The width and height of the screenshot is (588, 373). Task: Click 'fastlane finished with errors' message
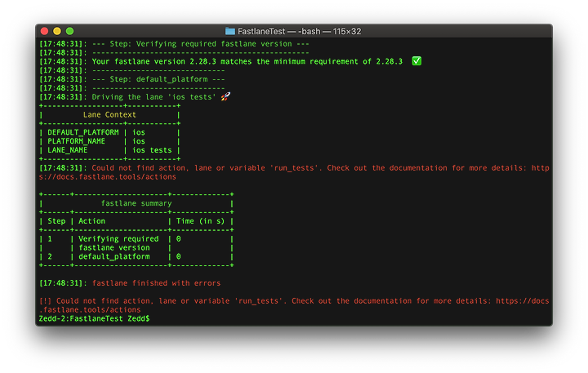(x=156, y=283)
